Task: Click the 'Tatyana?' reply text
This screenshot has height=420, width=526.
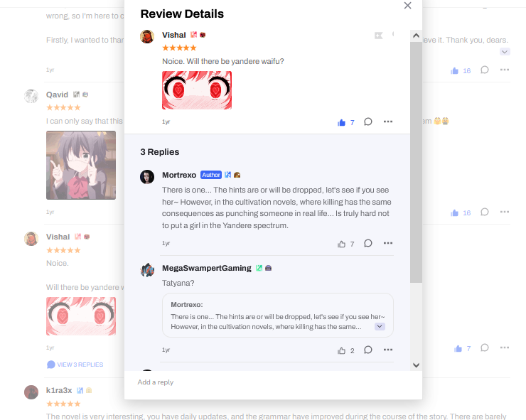Action: coord(178,283)
